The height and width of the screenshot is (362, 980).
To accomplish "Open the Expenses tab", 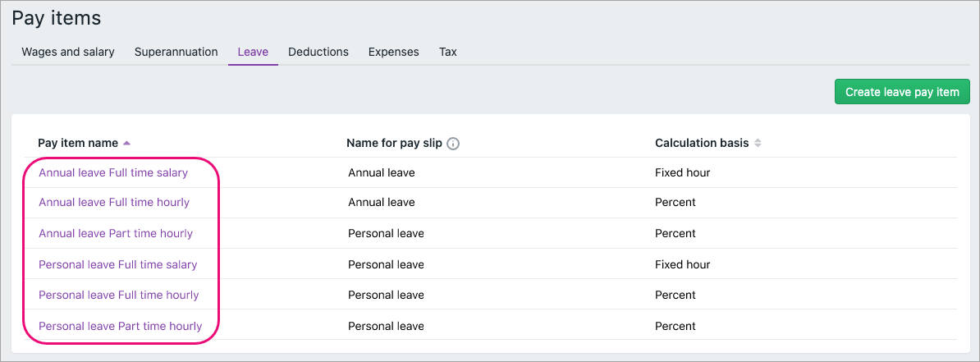I will click(x=394, y=52).
